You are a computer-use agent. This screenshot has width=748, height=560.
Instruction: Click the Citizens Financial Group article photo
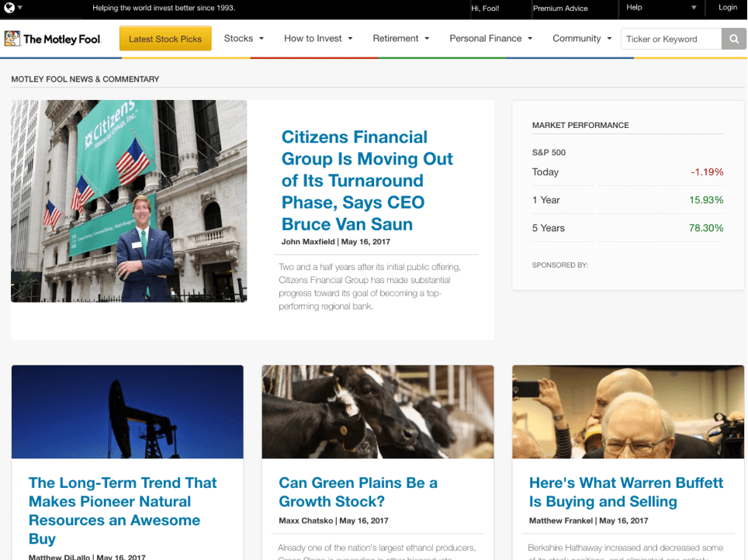pos(129,201)
